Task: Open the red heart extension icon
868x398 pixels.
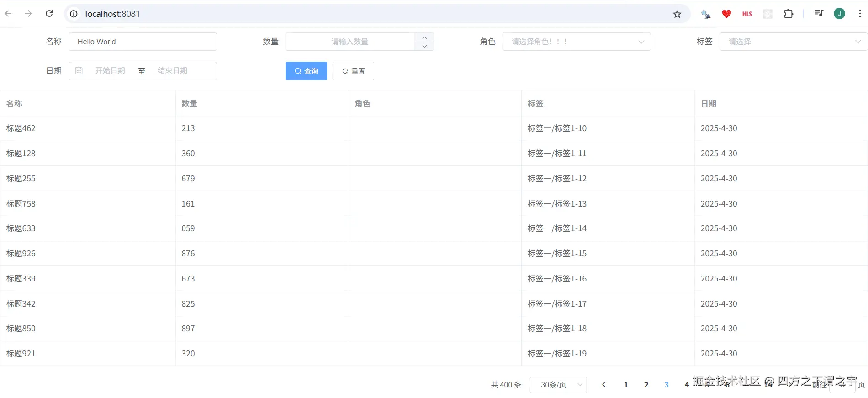Action: point(726,14)
